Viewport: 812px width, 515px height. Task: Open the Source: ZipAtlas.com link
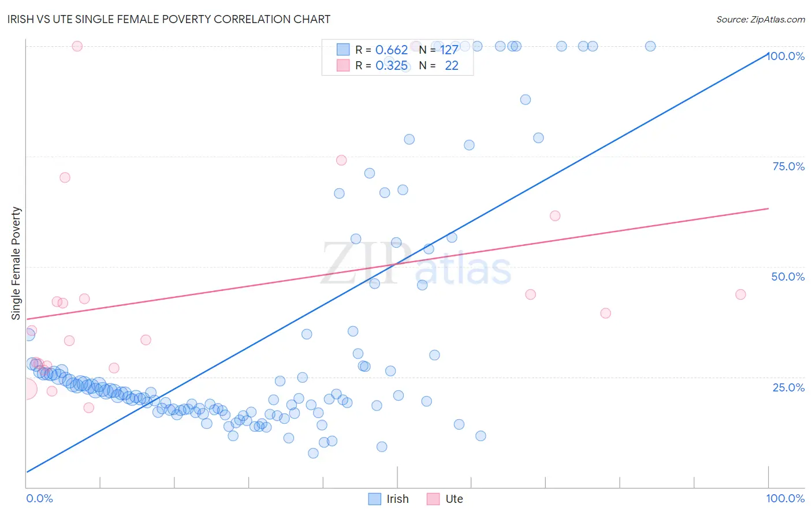pos(760,19)
